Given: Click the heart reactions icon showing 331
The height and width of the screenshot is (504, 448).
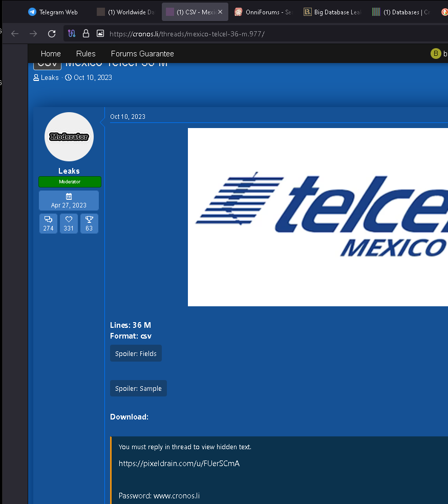Looking at the screenshot, I should (69, 223).
